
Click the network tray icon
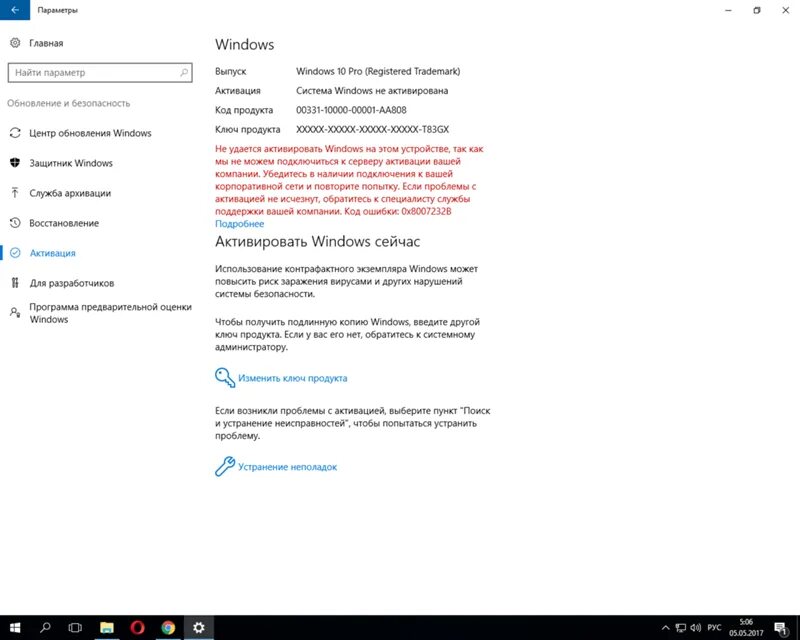coord(681,628)
